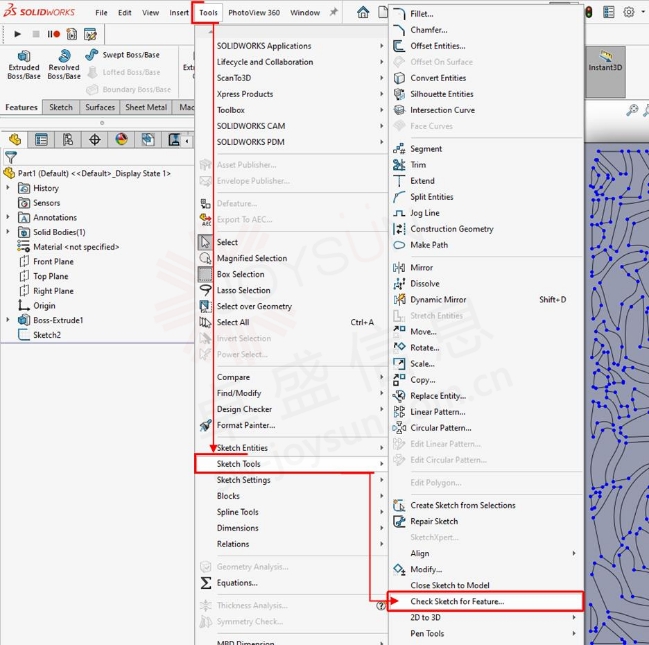Click the Convert Entities icon

click(399, 78)
